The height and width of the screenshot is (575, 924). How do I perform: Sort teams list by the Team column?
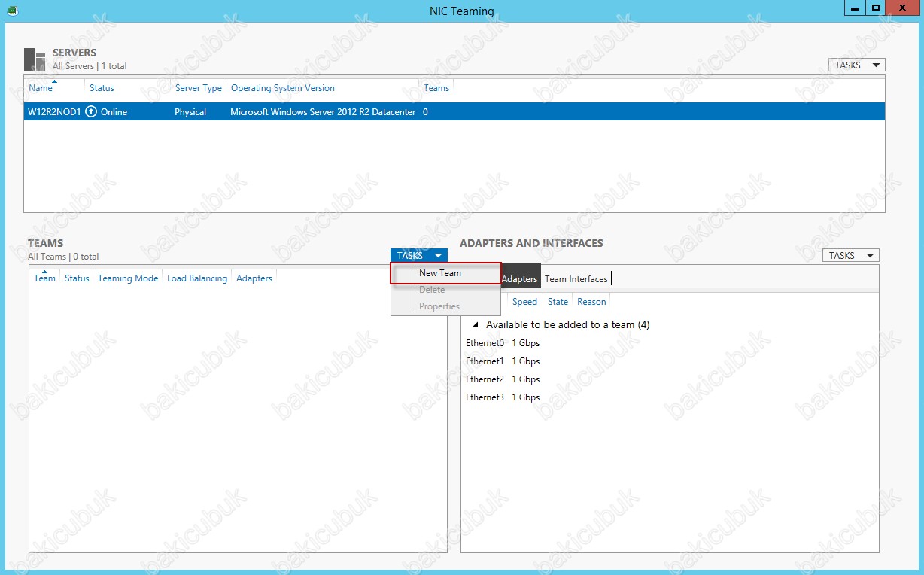(x=44, y=278)
